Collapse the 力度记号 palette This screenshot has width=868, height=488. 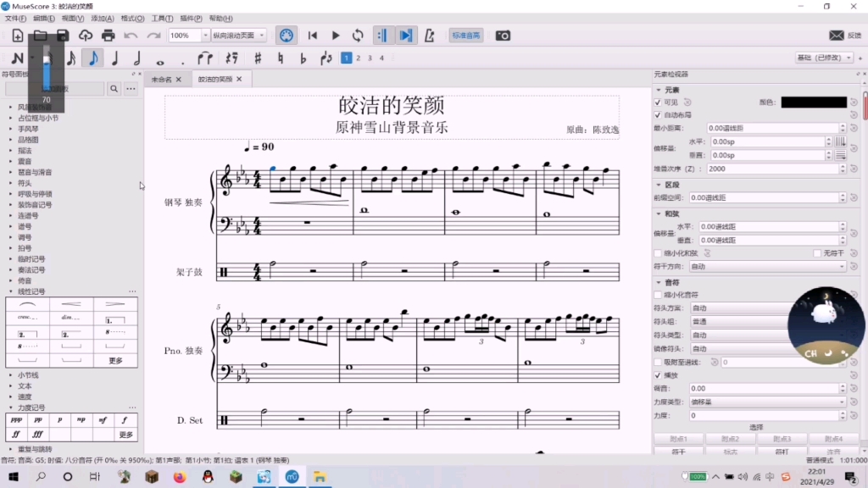(10, 408)
